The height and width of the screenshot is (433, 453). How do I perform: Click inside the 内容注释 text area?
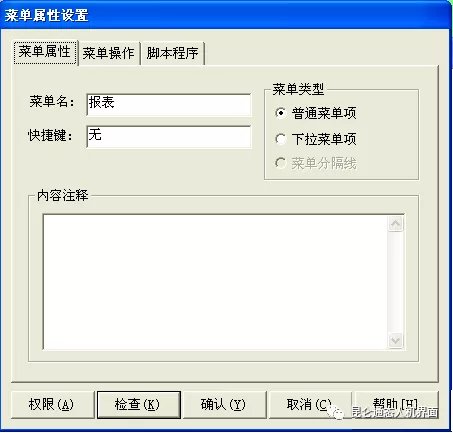(215, 282)
